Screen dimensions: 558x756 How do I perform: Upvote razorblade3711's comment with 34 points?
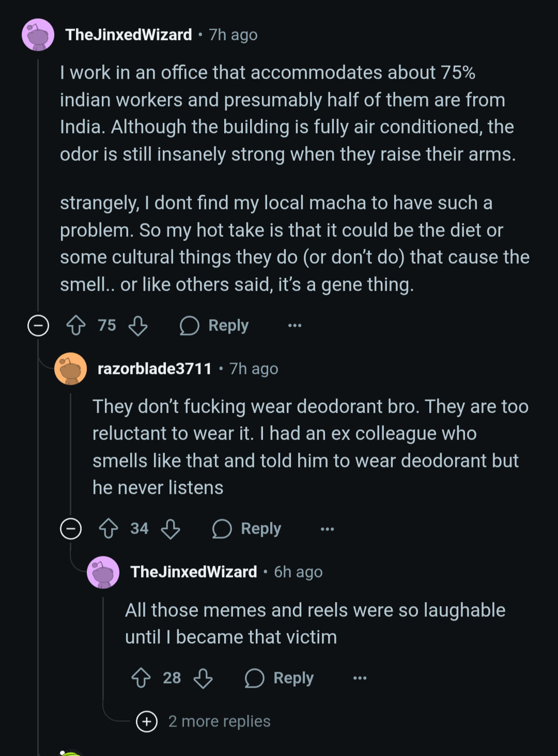tap(109, 528)
